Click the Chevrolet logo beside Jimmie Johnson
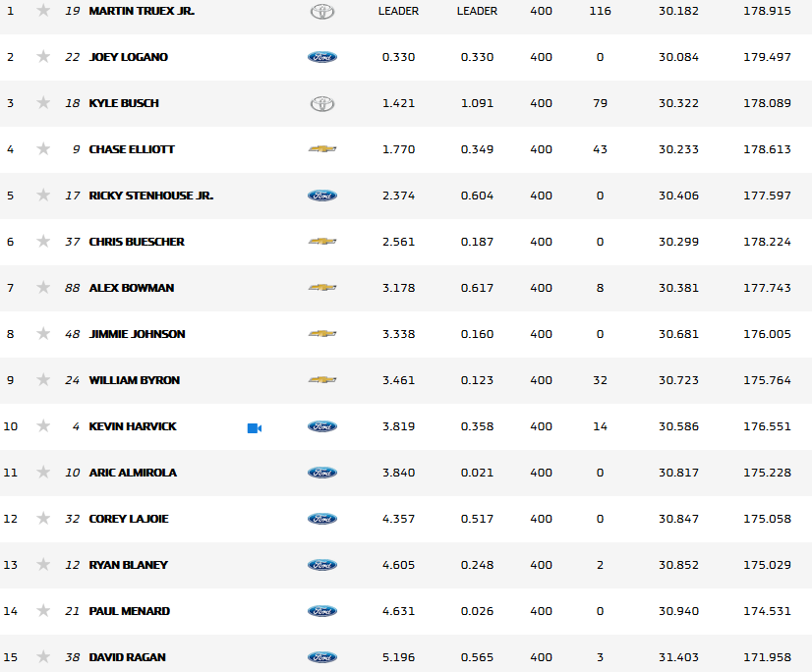Image resolution: width=812 pixels, height=672 pixels. coord(322,334)
